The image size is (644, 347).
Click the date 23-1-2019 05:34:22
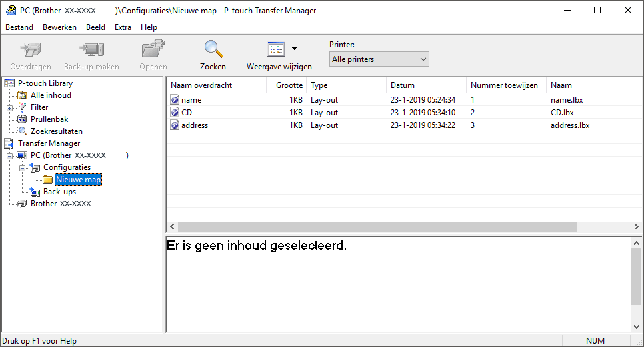423,125
